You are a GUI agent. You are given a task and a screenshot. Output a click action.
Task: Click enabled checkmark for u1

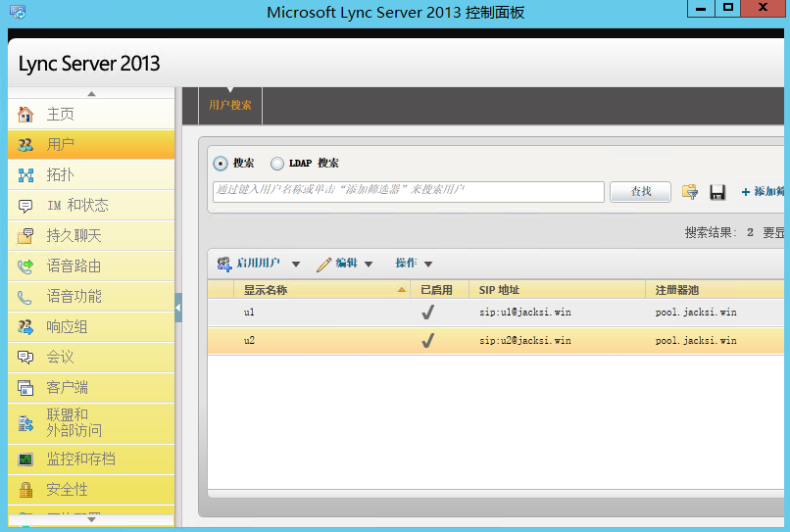pyautogui.click(x=427, y=313)
